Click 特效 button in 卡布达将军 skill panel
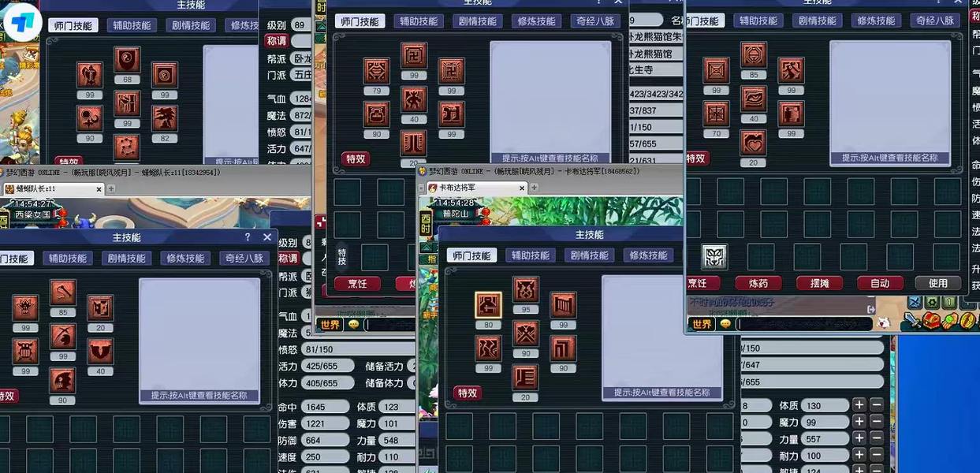The width and height of the screenshot is (980, 473). click(467, 393)
